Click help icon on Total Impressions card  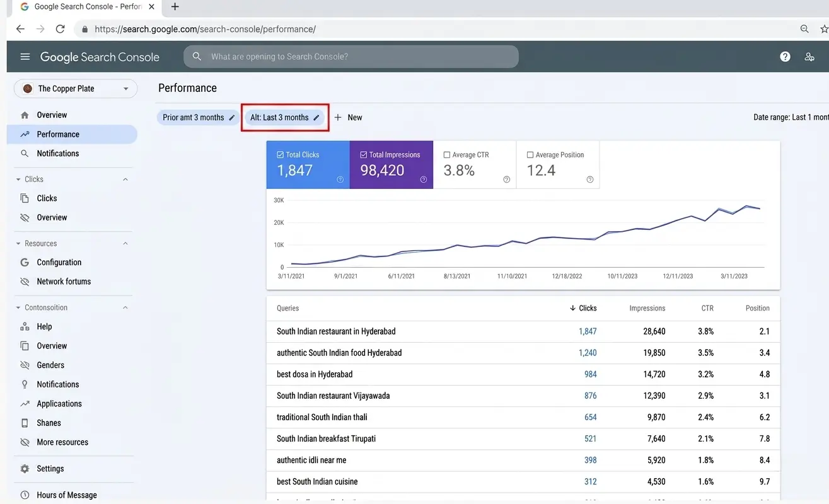coord(424,180)
